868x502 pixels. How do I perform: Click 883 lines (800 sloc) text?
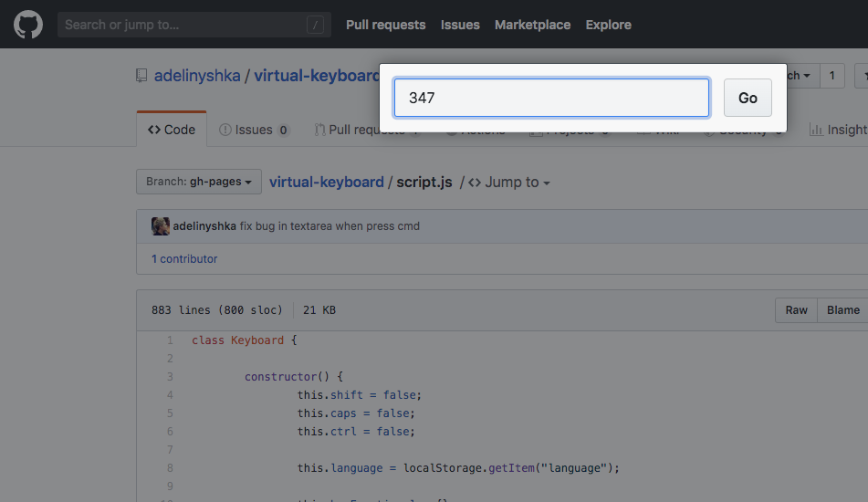tap(216, 310)
